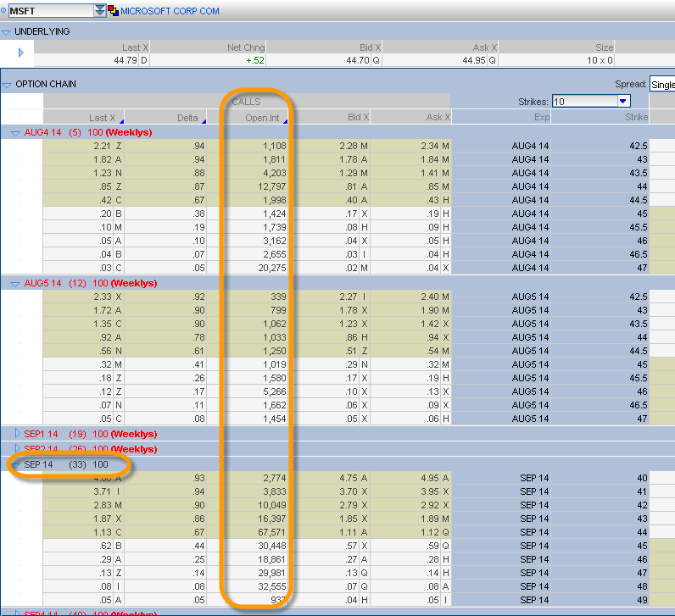675x616 pixels.
Task: Open the Spread type dropdown
Action: click(661, 84)
